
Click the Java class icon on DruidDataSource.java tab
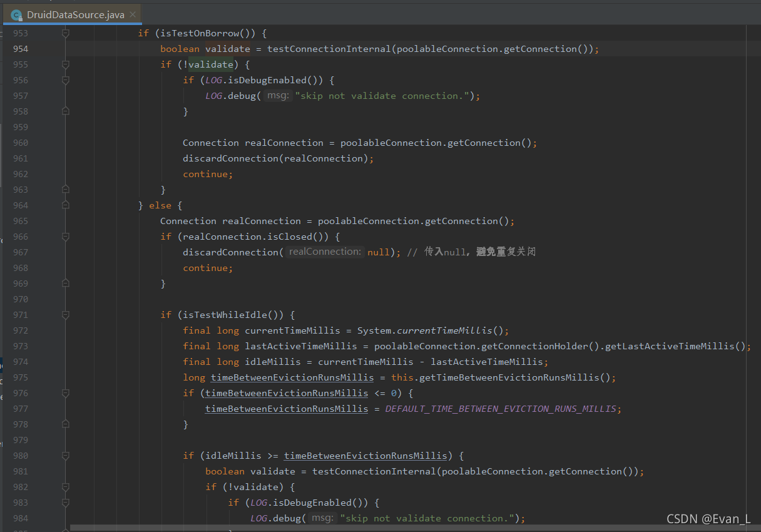tap(17, 15)
